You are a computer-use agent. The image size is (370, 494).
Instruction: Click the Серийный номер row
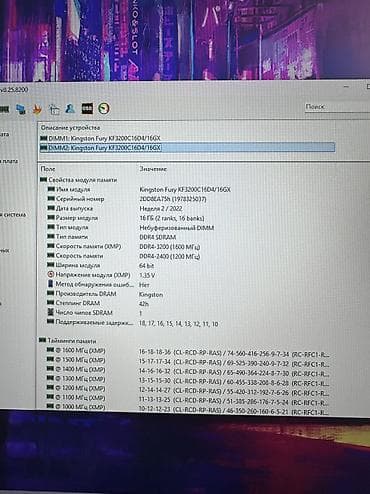(127, 199)
